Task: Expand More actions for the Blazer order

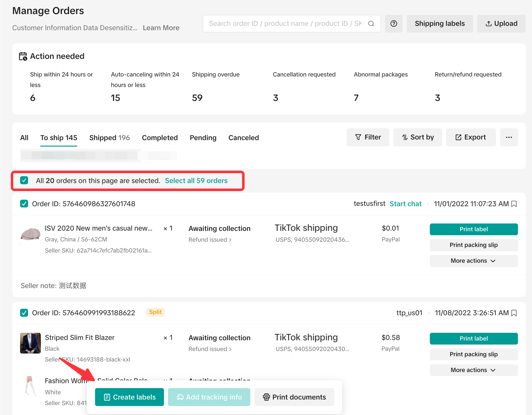Action: click(x=473, y=370)
